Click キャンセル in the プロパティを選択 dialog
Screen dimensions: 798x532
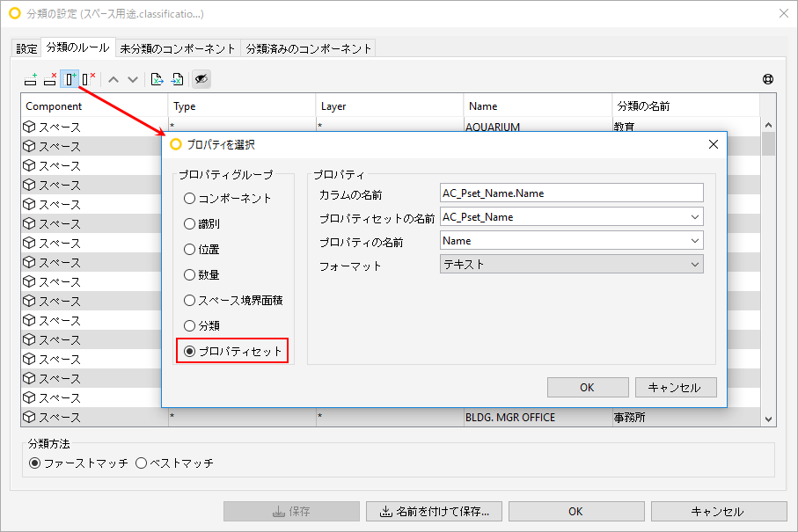point(676,388)
